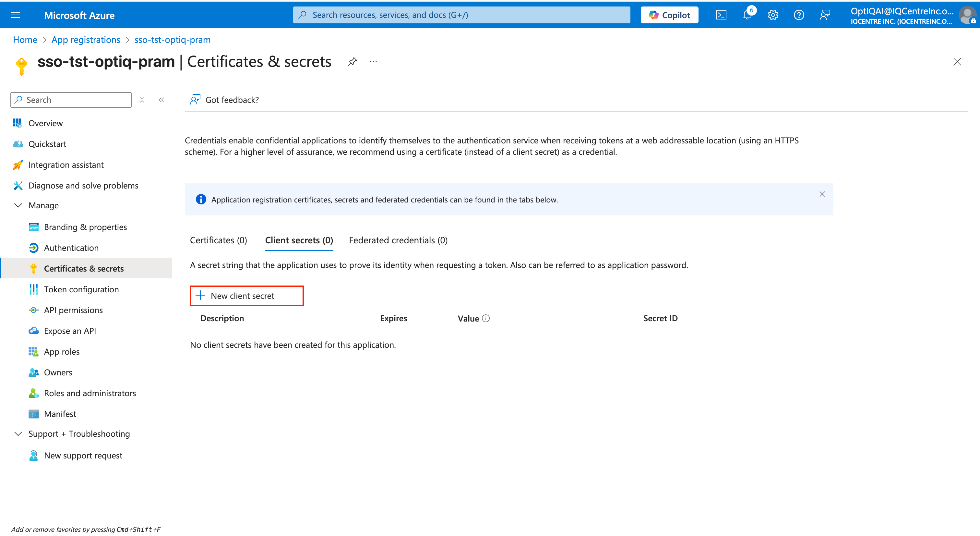Click the Copilot button
The width and height of the screenshot is (980, 536).
pos(670,15)
